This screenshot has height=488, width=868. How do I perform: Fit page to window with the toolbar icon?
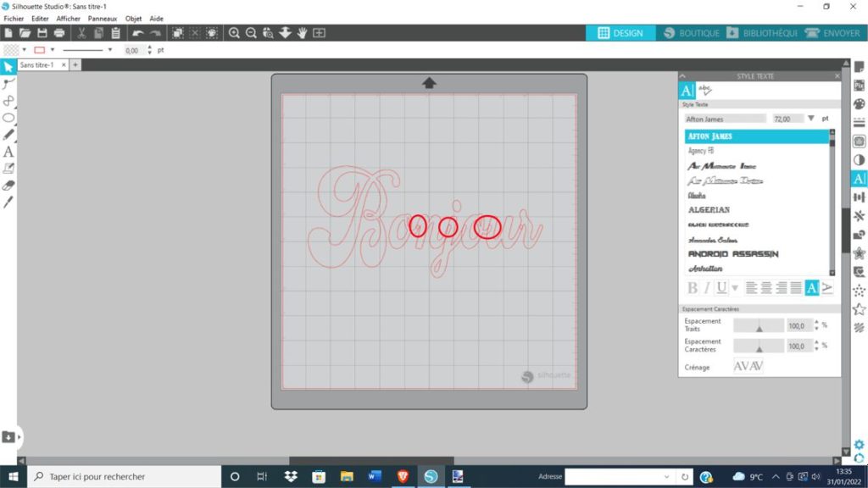tap(320, 33)
